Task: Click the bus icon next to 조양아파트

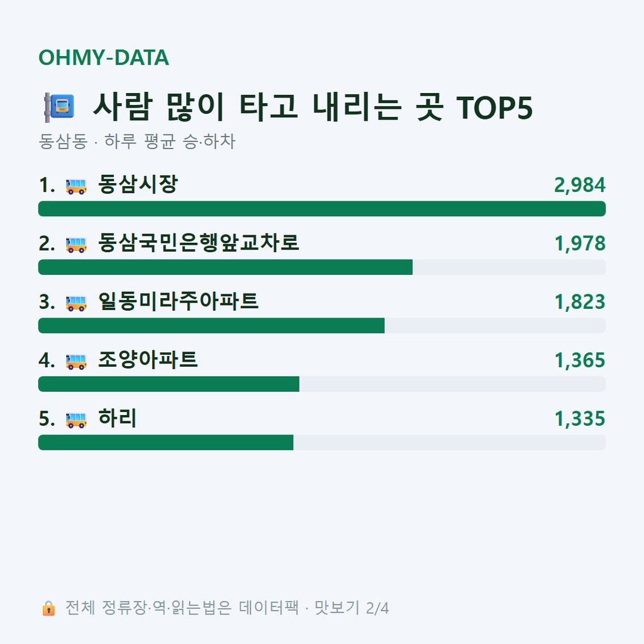Action: (x=76, y=361)
